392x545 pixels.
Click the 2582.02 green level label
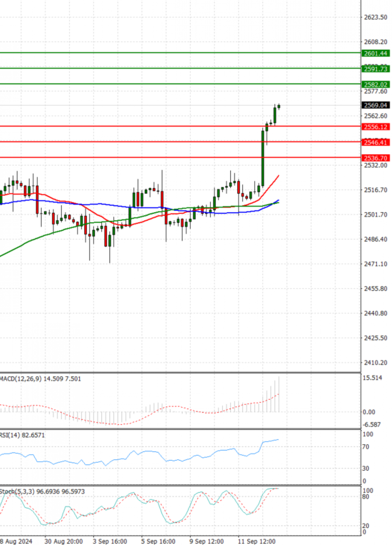375,85
